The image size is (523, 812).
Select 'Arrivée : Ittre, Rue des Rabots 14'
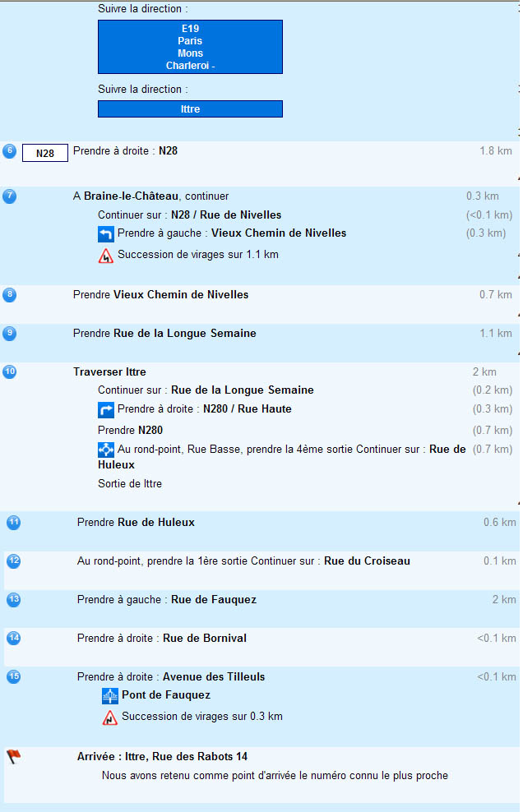[162, 757]
